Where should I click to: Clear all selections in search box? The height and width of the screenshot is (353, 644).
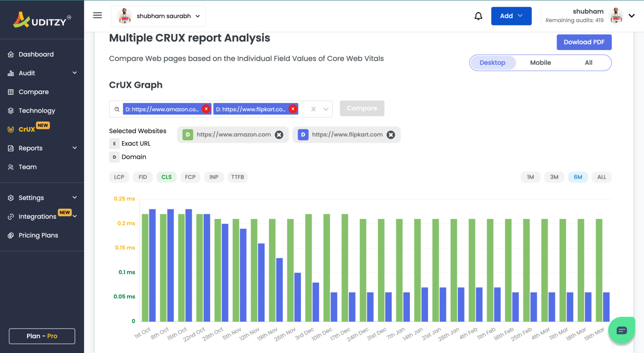(x=313, y=109)
